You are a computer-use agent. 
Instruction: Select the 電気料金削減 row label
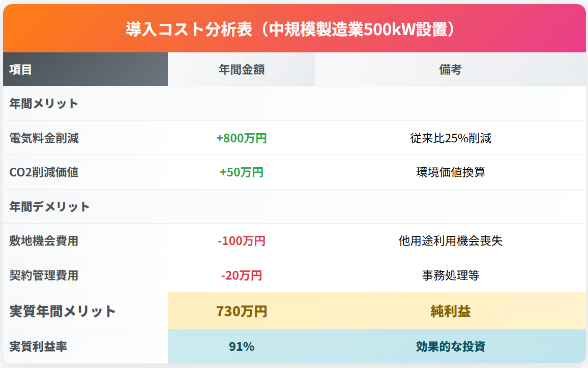point(44,138)
